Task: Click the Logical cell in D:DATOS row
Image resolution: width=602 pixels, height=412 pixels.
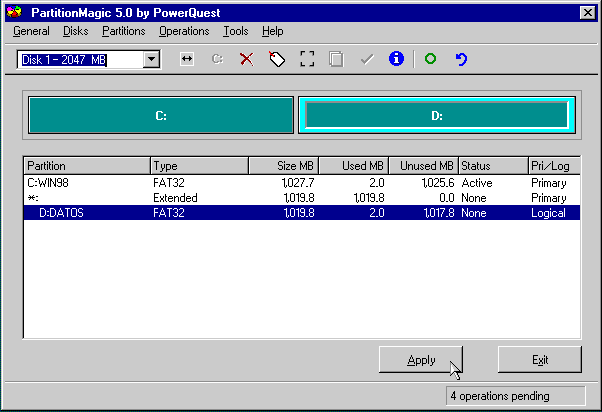Action: (548, 213)
